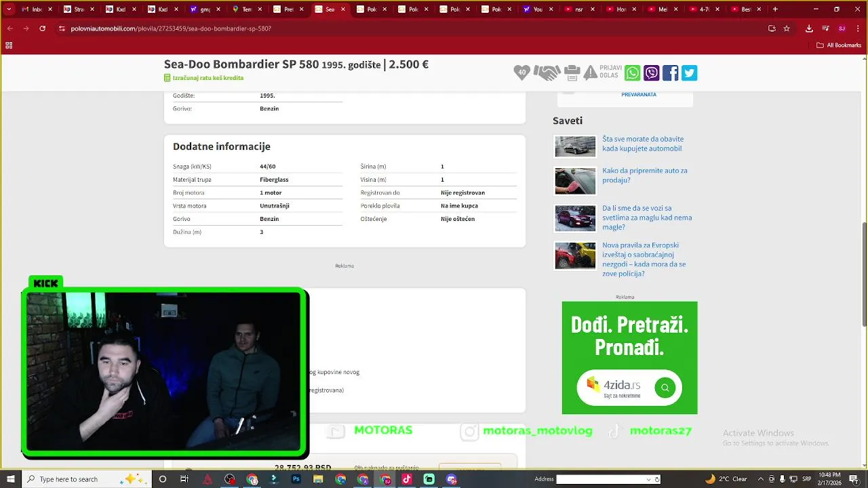Open the new tab with plus button

(x=775, y=9)
